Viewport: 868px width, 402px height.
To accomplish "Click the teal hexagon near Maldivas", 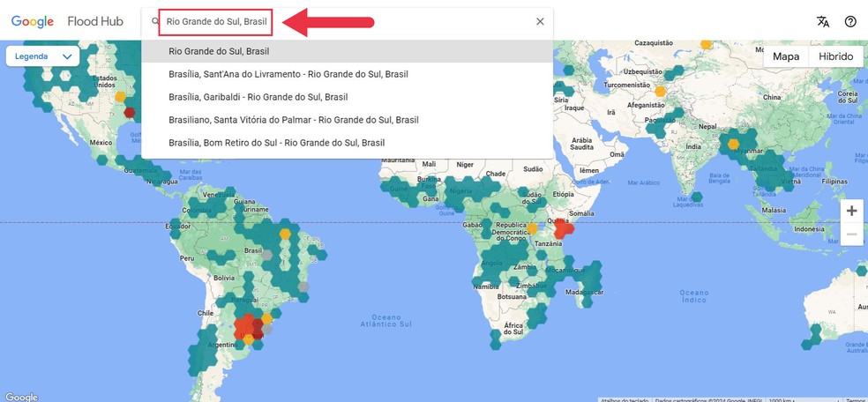I will (x=697, y=197).
